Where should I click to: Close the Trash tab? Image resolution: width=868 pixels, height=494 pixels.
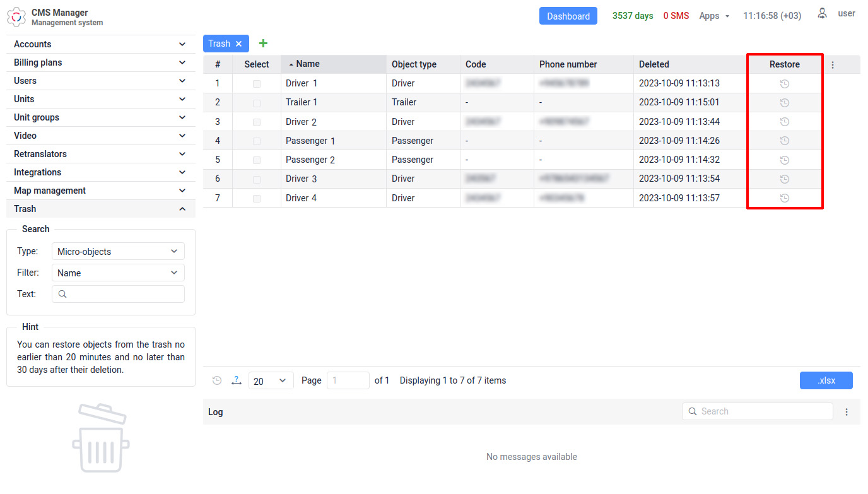coord(238,44)
